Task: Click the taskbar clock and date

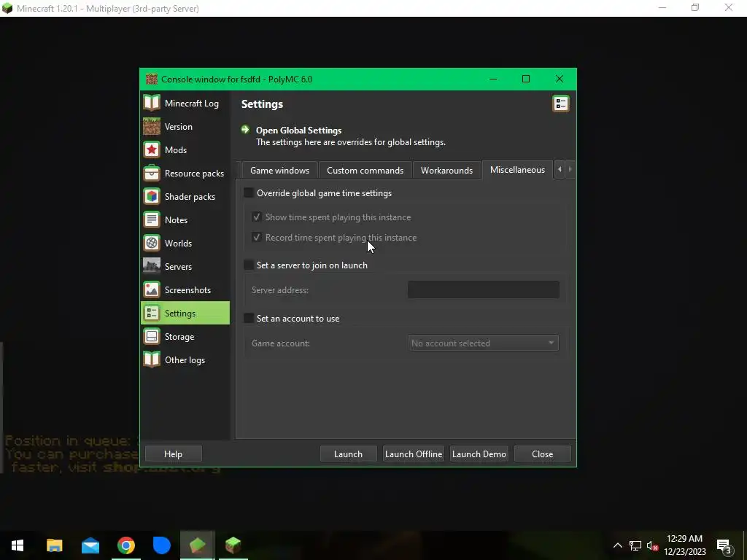Action: pos(684,545)
